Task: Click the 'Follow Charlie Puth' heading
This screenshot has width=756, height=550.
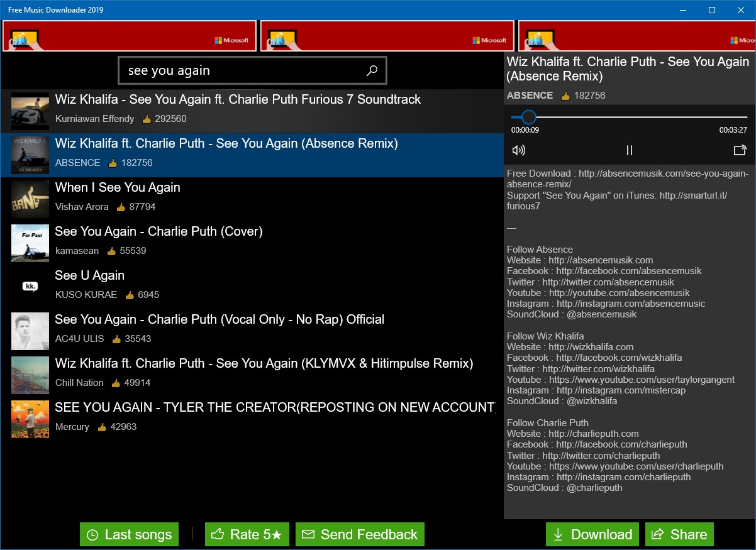Action: (548, 423)
